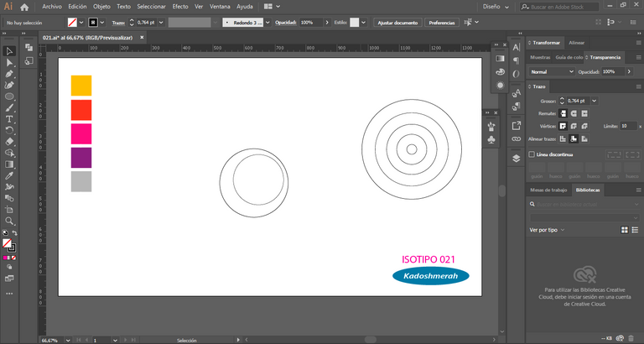This screenshot has height=344, width=644.
Task: Open the Efecto menu
Action: click(180, 7)
